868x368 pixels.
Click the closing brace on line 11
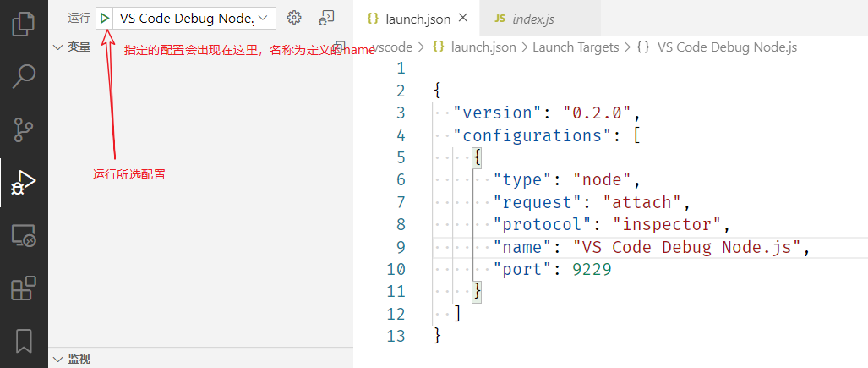(477, 292)
